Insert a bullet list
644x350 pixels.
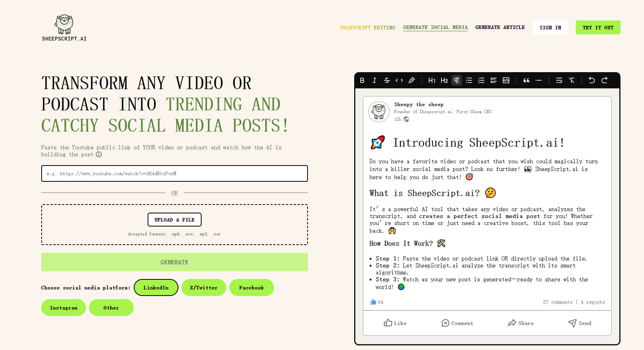pyautogui.click(x=469, y=80)
